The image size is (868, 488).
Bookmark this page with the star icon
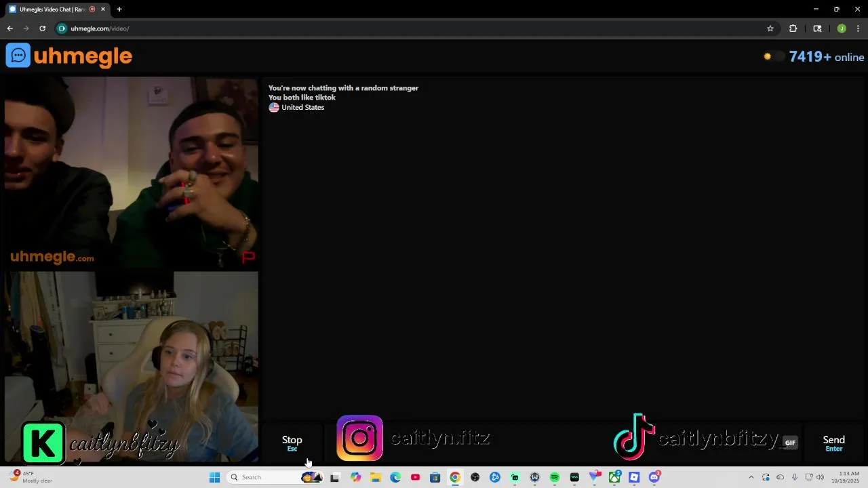click(x=770, y=28)
